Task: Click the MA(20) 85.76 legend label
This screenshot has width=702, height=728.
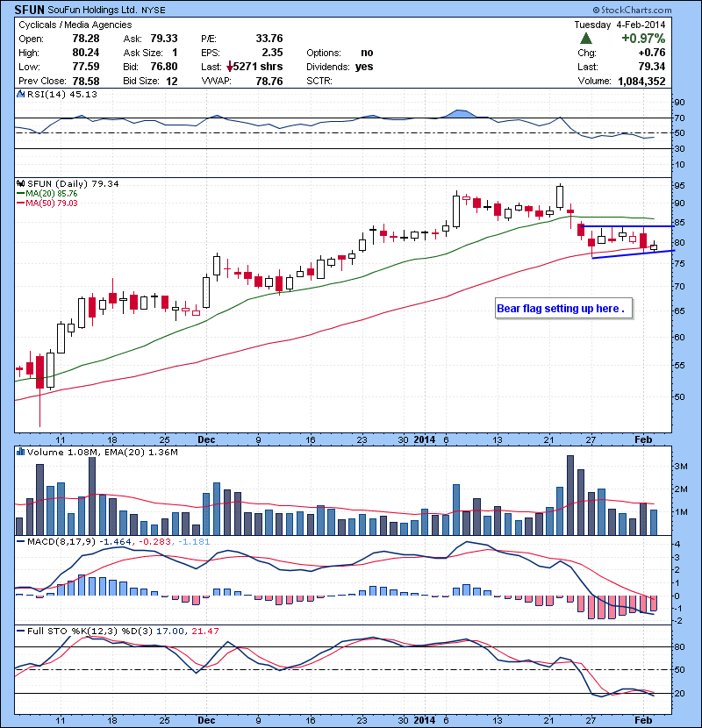Action: tap(51, 194)
